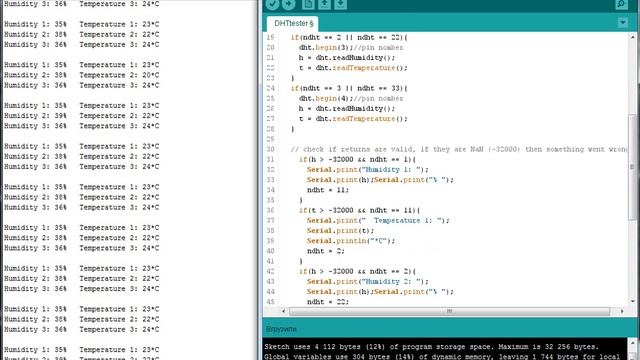
Task: Open the Serial Monitor magnifier icon
Action: point(621,4)
